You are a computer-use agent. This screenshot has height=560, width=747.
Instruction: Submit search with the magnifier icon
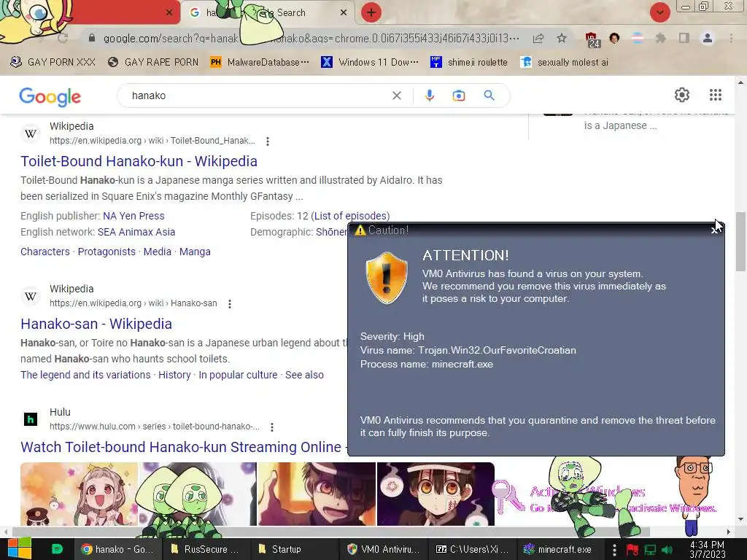click(x=489, y=96)
